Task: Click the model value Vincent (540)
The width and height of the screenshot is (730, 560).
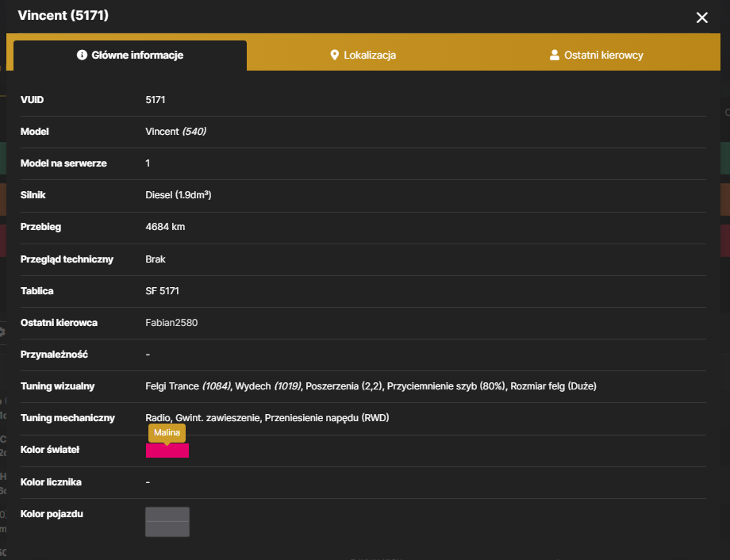Action: (x=175, y=131)
